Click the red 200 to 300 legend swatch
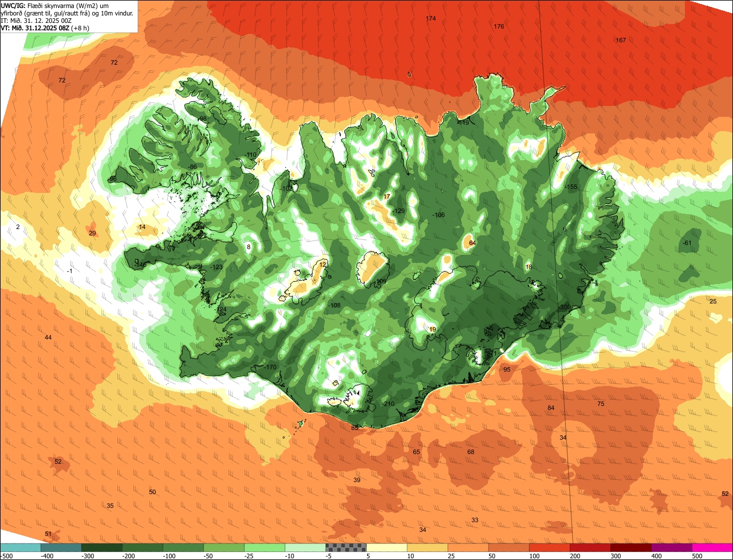 point(589,547)
